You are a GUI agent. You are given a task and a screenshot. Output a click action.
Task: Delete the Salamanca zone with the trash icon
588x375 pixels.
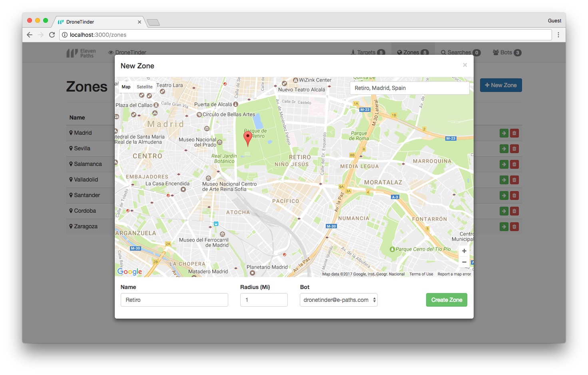(x=514, y=164)
